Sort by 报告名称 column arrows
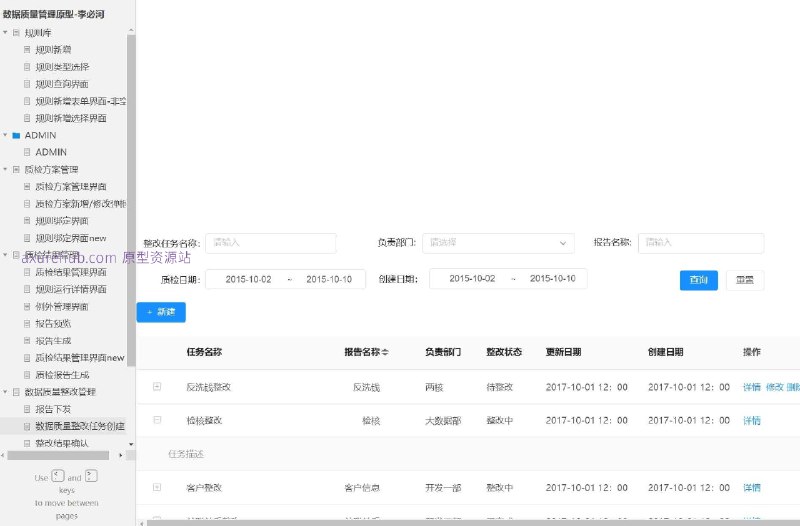This screenshot has width=800, height=526. pyautogui.click(x=385, y=352)
